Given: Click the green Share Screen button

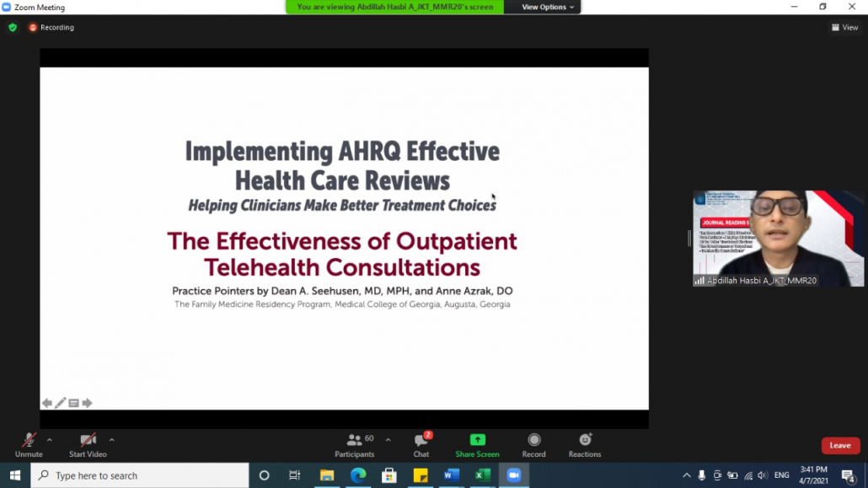Looking at the screenshot, I should tap(477, 444).
